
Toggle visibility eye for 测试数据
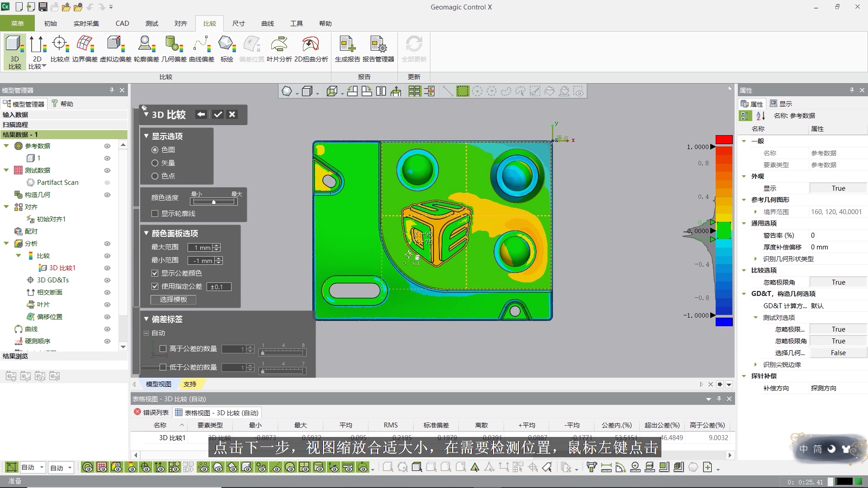107,170
